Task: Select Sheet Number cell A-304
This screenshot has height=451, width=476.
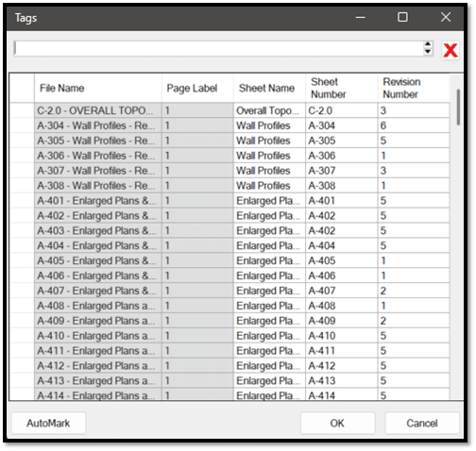Action: click(342, 125)
